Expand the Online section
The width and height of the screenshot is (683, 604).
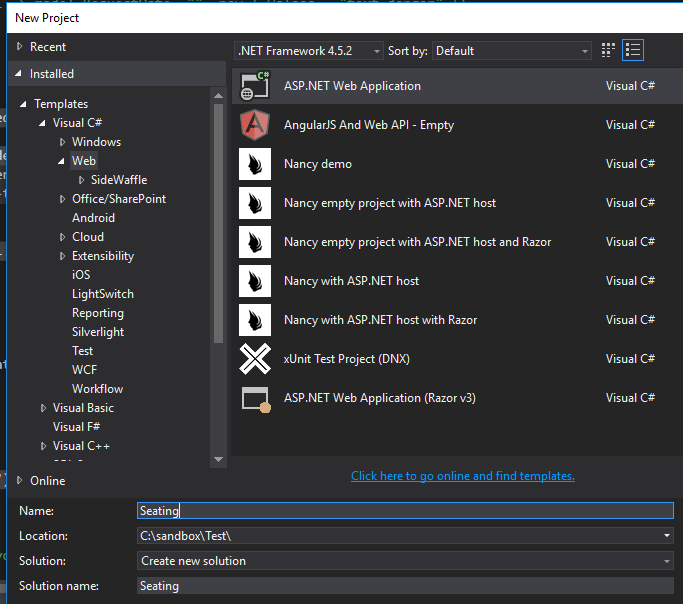[x=19, y=480]
